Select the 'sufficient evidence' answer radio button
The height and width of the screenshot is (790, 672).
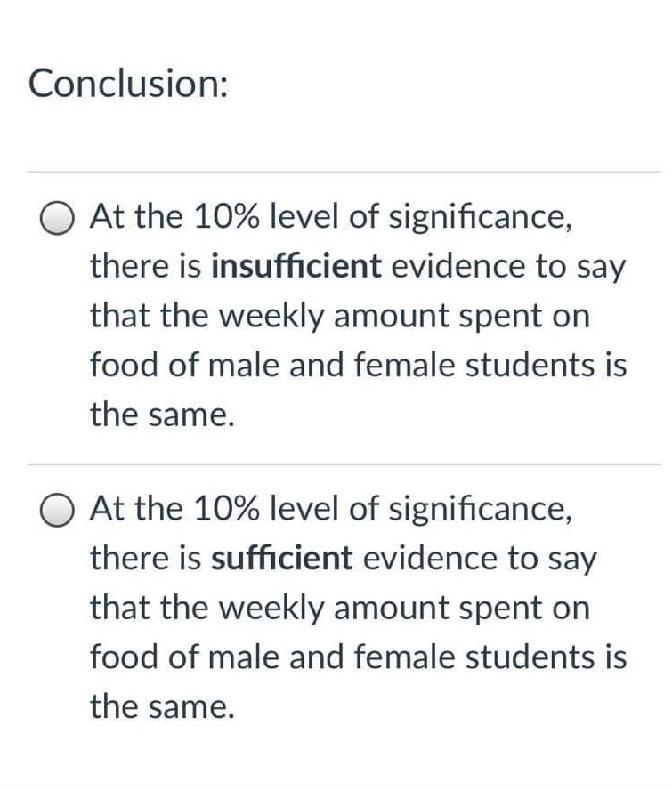pos(55,509)
